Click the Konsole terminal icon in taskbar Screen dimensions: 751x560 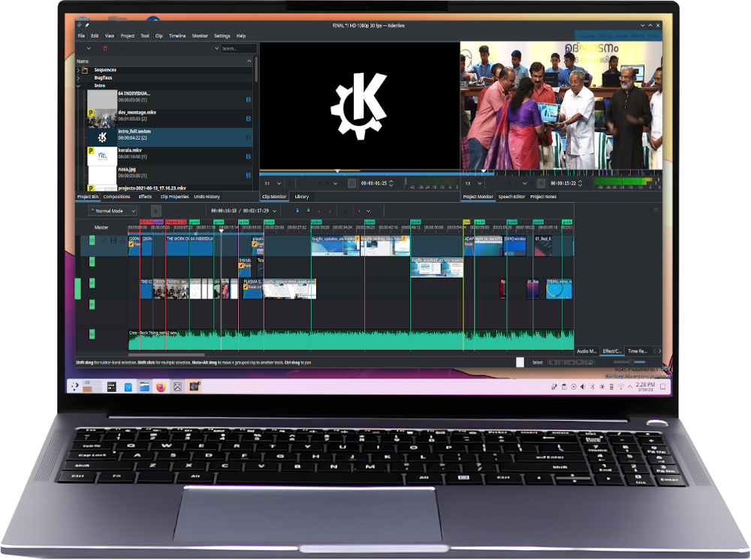coord(111,387)
